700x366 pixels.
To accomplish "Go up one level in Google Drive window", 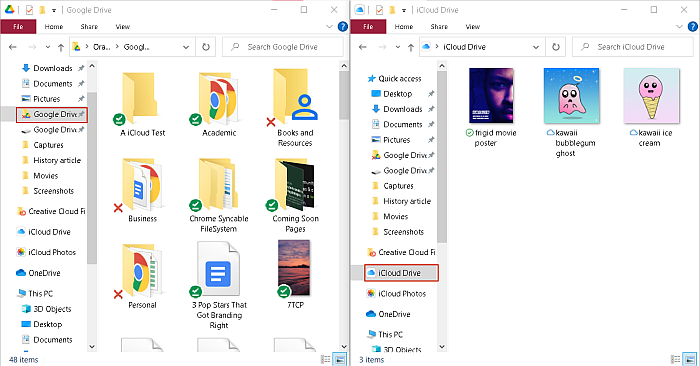I will (x=61, y=47).
